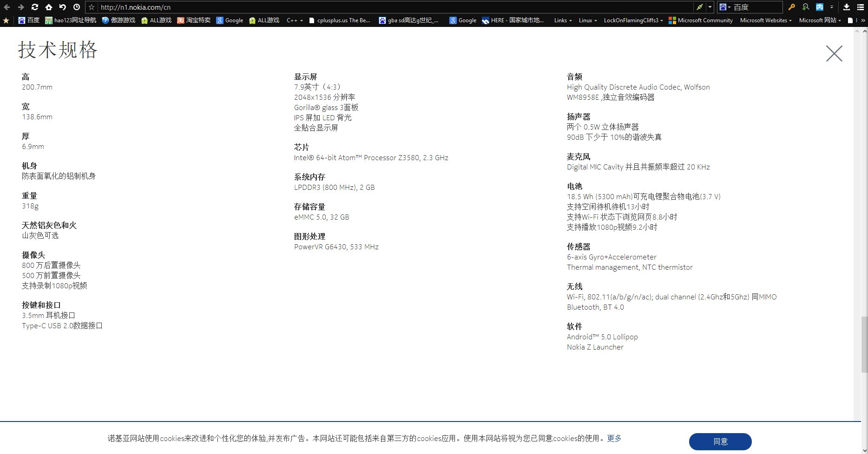The image size is (868, 454).
Task: Open browsing history via clock icon
Action: coord(77,7)
